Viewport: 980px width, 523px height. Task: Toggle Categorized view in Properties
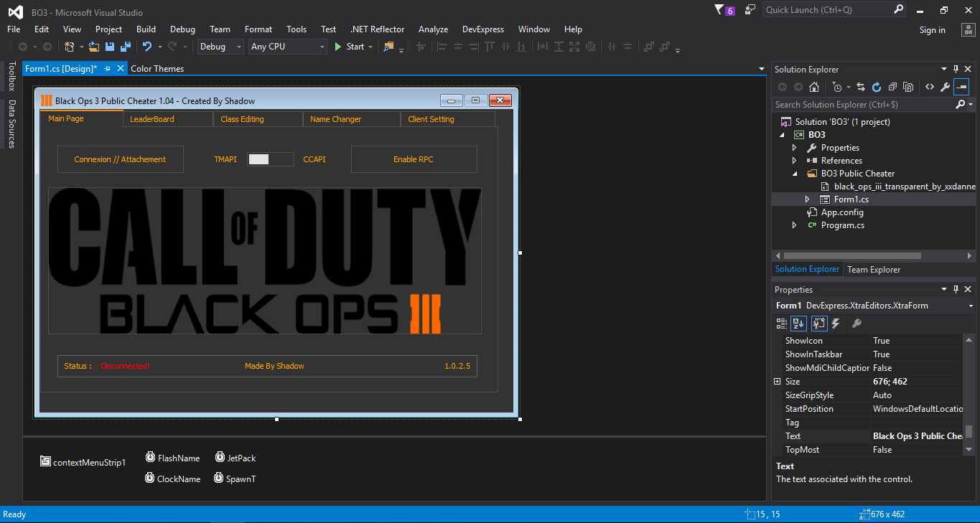pyautogui.click(x=782, y=324)
